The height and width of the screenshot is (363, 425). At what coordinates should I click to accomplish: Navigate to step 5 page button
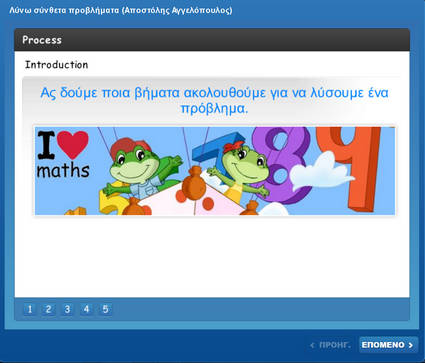click(105, 309)
